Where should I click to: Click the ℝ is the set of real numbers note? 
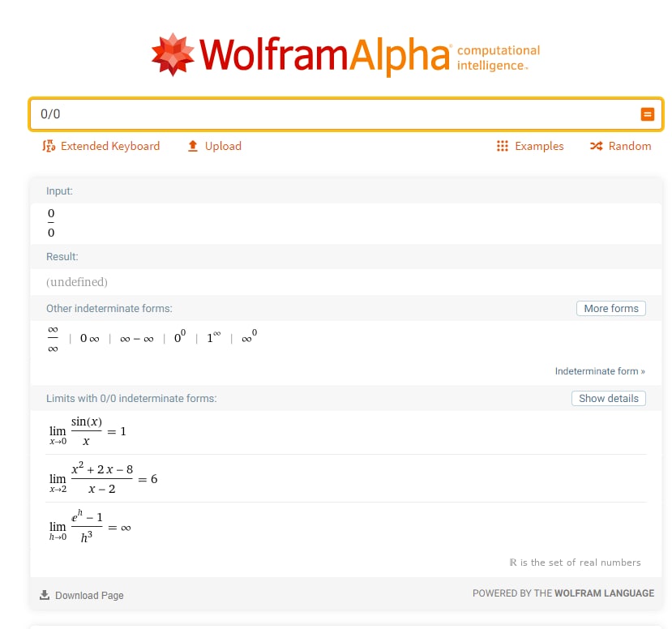576,563
